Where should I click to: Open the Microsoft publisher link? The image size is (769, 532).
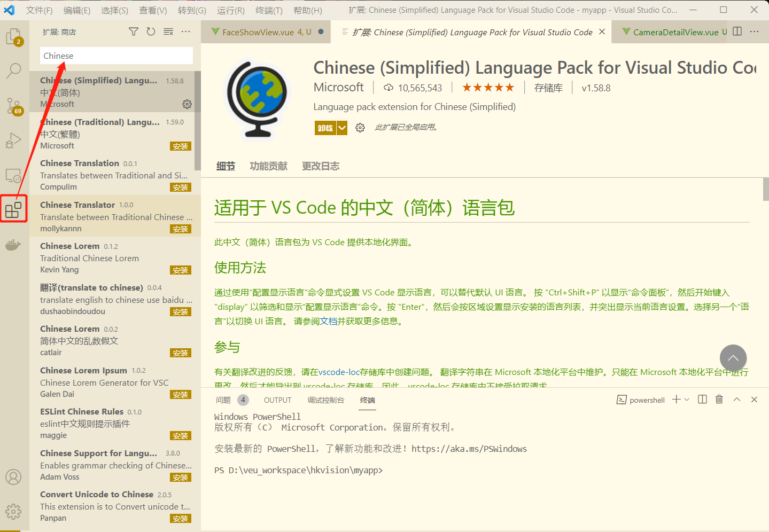pyautogui.click(x=338, y=88)
